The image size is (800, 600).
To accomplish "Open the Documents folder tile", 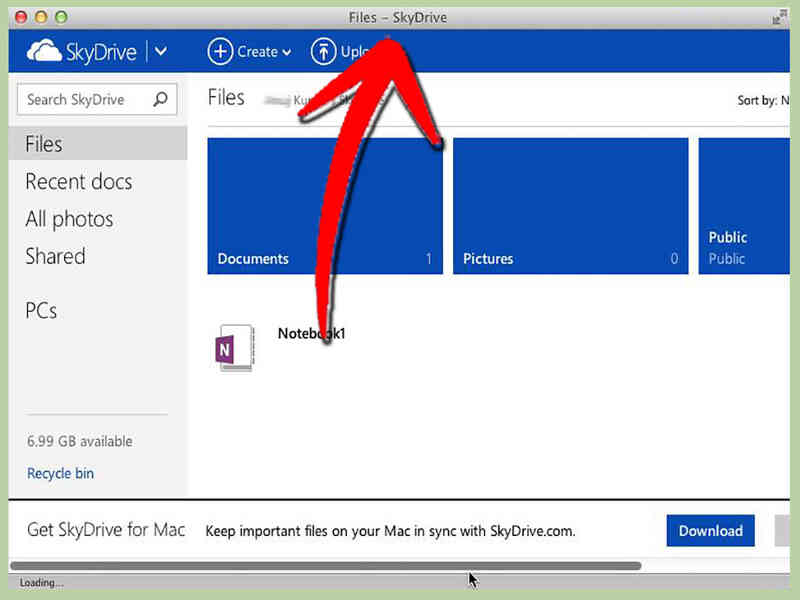I will (325, 206).
